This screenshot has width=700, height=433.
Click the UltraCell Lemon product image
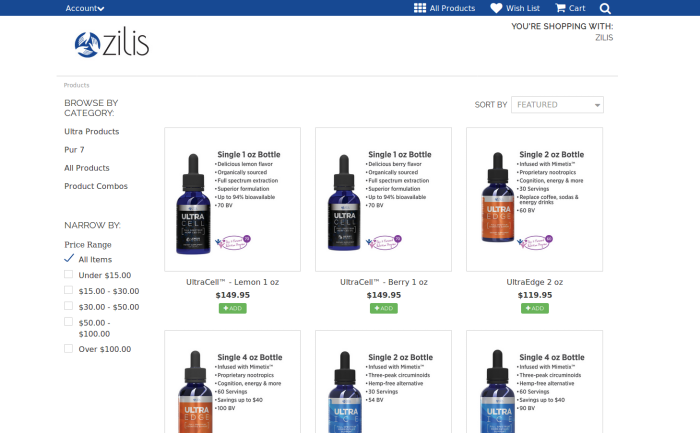pos(233,200)
